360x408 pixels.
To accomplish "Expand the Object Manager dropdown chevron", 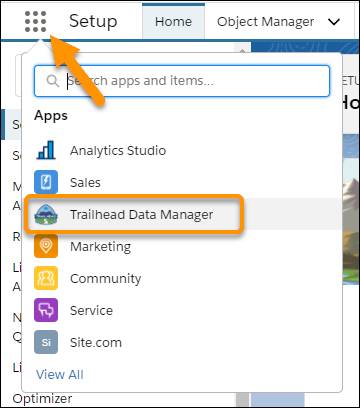I will (334, 22).
